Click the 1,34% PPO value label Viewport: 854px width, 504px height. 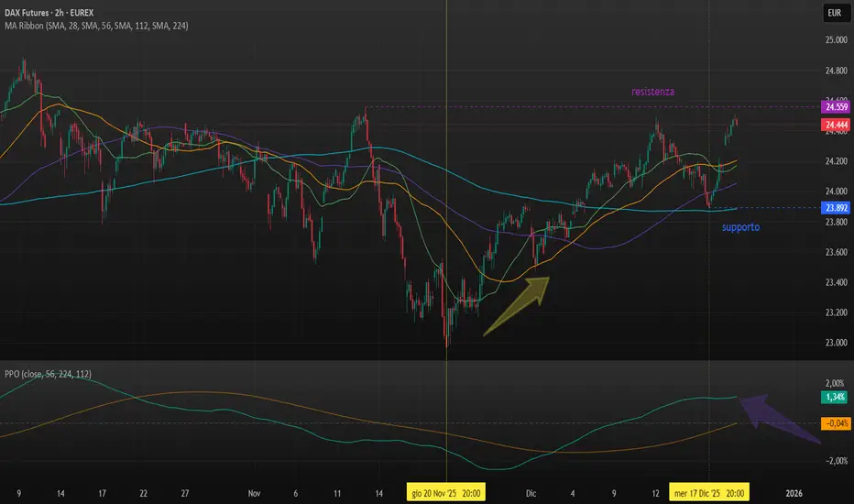pos(835,397)
